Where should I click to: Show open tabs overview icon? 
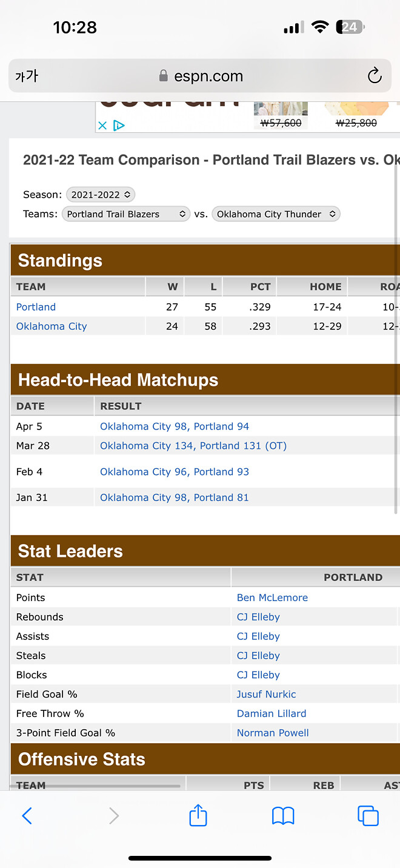pos(368,816)
